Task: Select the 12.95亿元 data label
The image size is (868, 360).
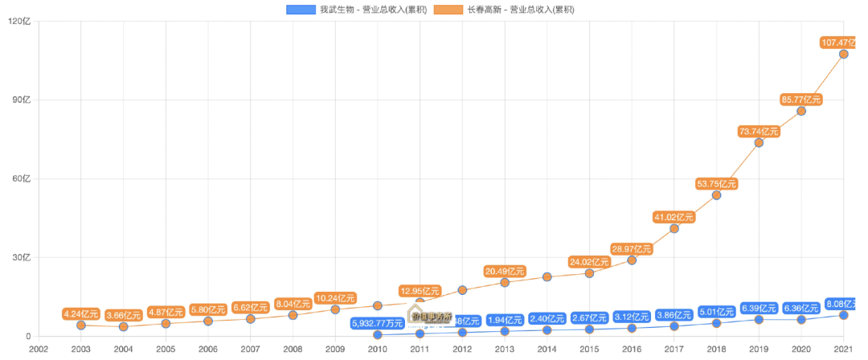Action: click(x=420, y=291)
